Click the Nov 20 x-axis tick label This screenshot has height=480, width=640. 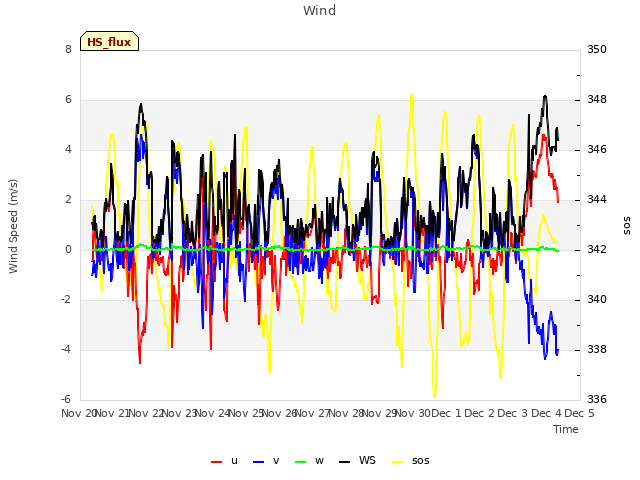[x=79, y=413]
